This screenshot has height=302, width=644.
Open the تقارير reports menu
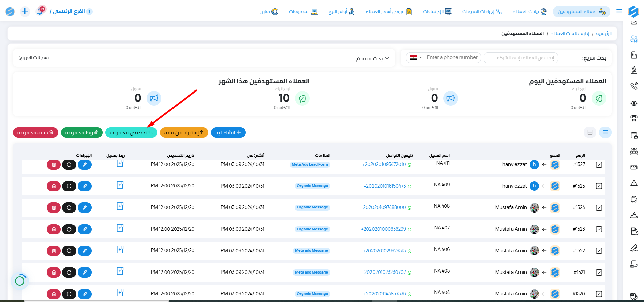point(269,12)
